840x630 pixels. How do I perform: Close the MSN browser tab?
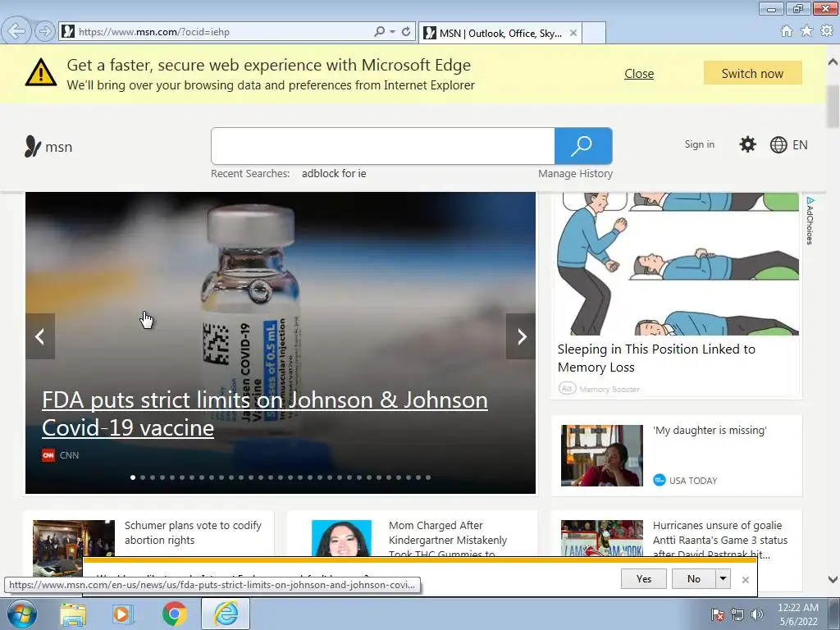(x=573, y=33)
